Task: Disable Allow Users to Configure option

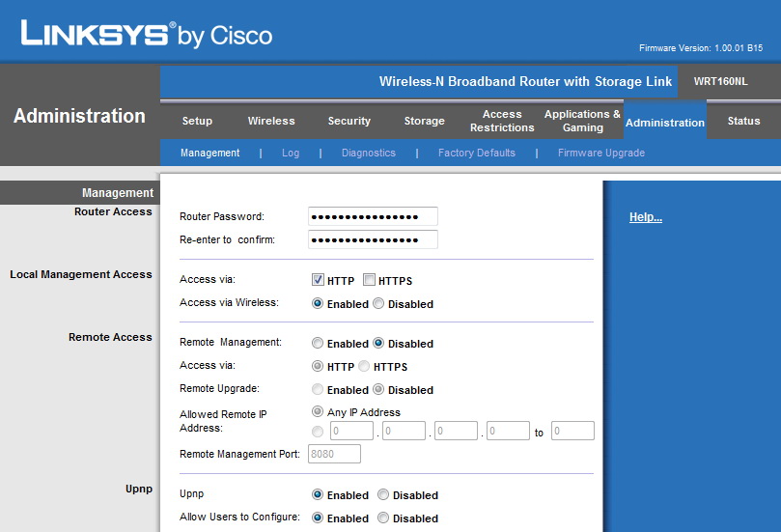Action: click(383, 518)
